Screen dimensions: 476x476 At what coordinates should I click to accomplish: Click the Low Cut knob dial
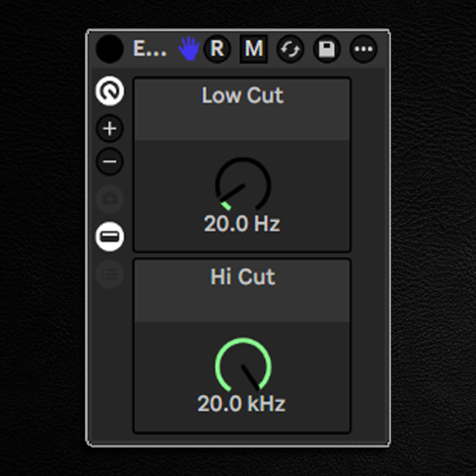pyautogui.click(x=243, y=184)
